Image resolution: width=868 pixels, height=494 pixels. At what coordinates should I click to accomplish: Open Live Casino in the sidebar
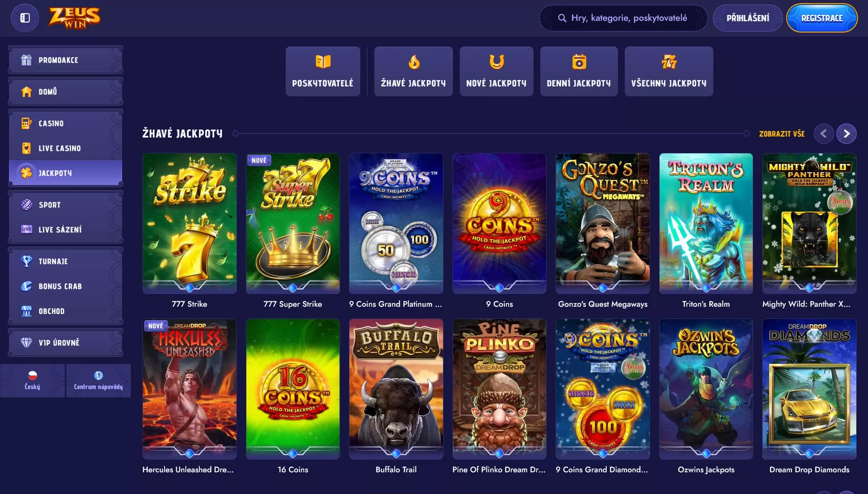[66, 148]
